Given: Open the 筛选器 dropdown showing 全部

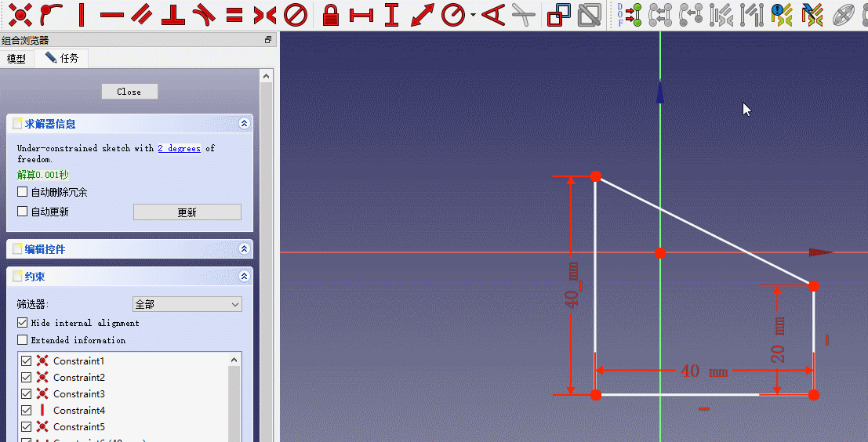Looking at the screenshot, I should (187, 304).
